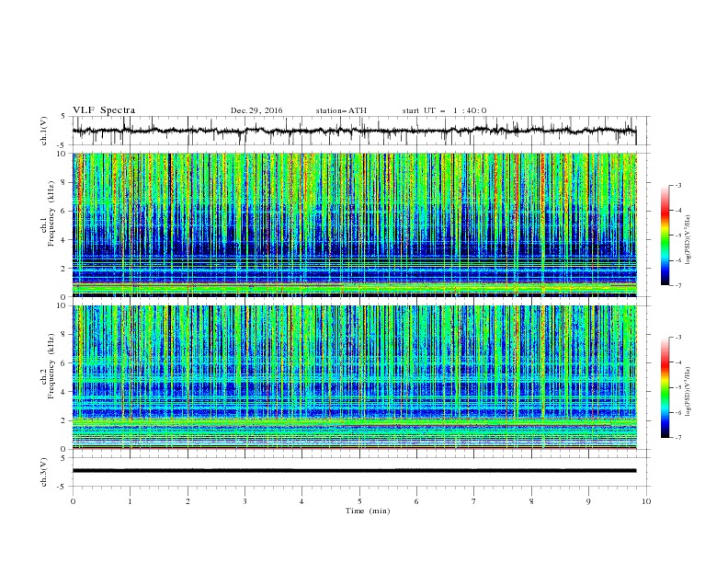Click inside the ch.2 spectrogram panel
This screenshot has width=728, height=563.
click(354, 377)
